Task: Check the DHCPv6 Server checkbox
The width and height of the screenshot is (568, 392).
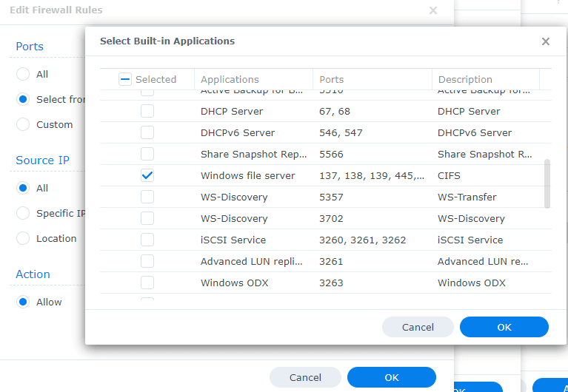Action: coord(147,132)
